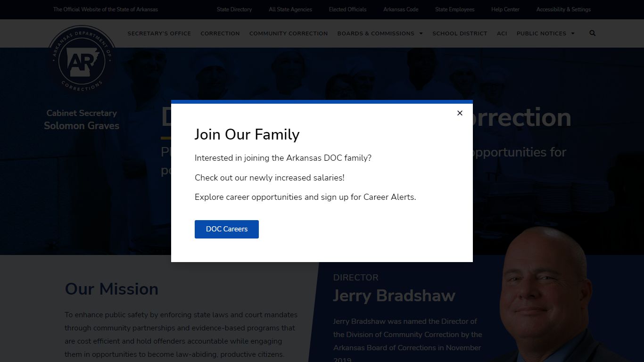Click the Our Mission heading
Screen dimensions: 644x362
click(x=112, y=289)
